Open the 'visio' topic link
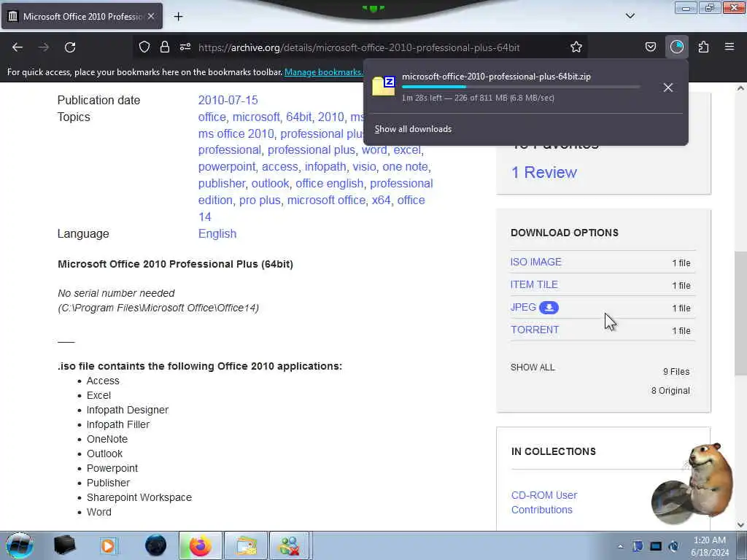 pyautogui.click(x=364, y=167)
